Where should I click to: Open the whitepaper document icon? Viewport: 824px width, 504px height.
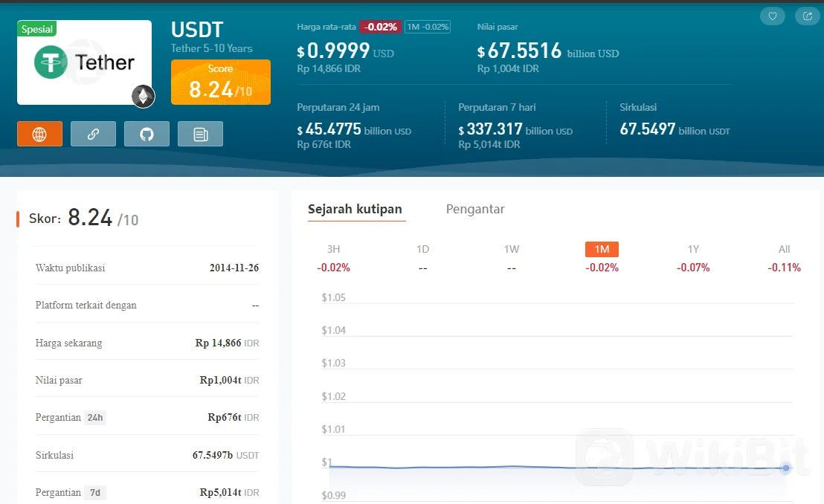click(x=200, y=134)
